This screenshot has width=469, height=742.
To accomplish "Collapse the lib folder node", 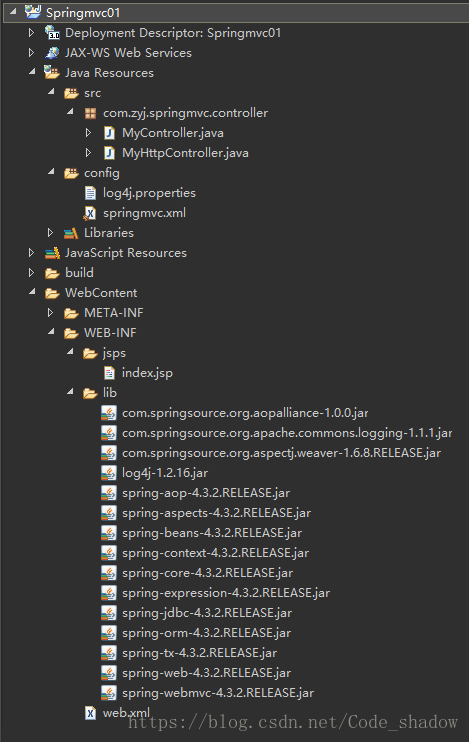I will click(70, 392).
